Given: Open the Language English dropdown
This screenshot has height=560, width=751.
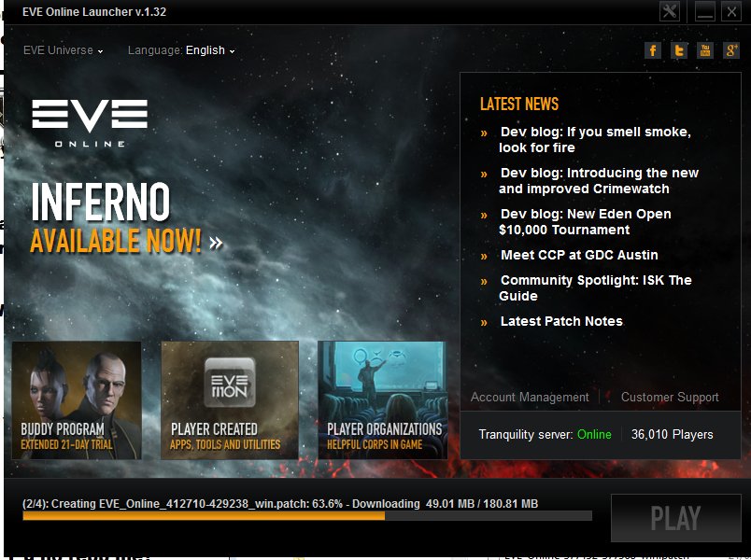Looking at the screenshot, I should point(181,50).
